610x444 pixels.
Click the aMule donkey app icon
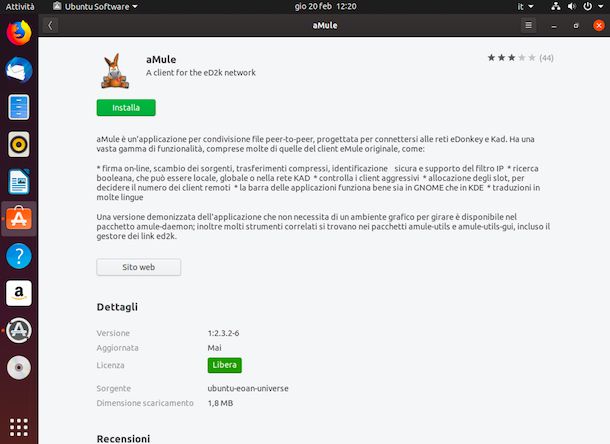coord(115,71)
